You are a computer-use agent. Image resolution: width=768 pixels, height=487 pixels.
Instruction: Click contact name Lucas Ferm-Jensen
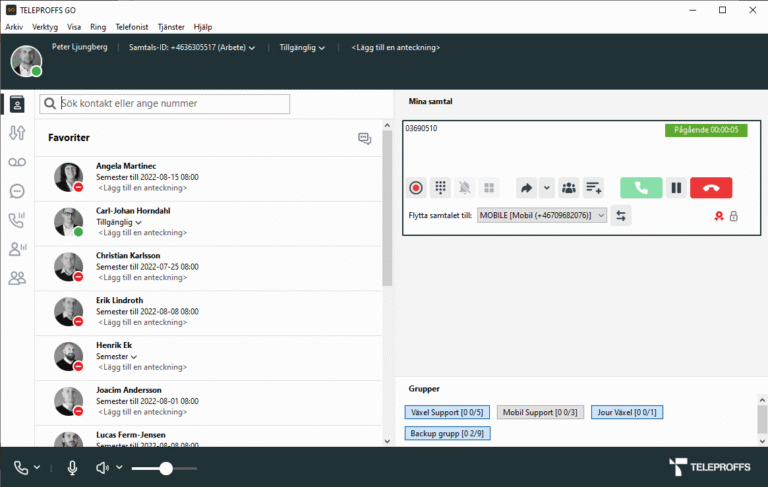131,435
